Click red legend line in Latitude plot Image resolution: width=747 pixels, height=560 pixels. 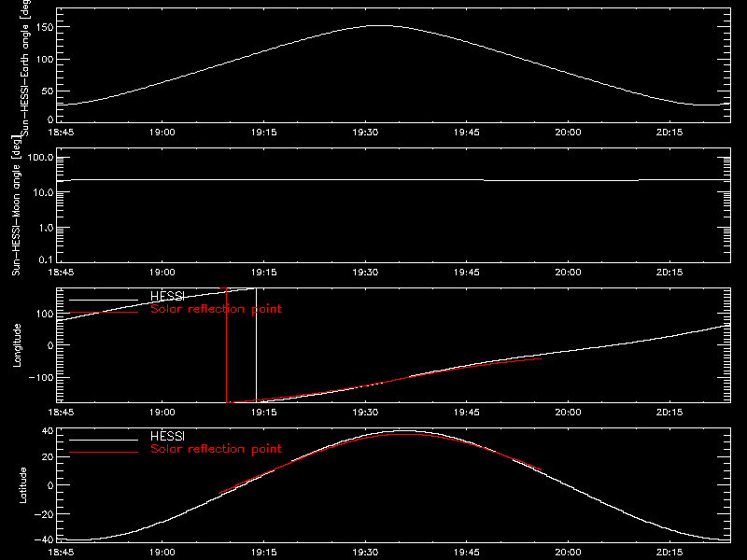(104, 453)
